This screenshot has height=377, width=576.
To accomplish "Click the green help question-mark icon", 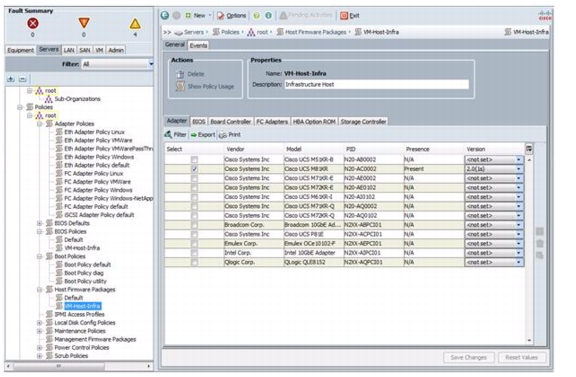I will pyautogui.click(x=257, y=15).
